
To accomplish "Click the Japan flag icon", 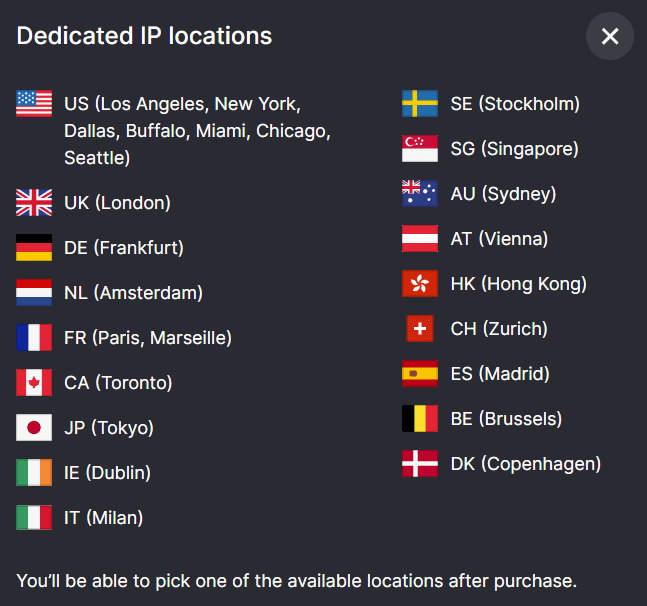I will 34,427.
